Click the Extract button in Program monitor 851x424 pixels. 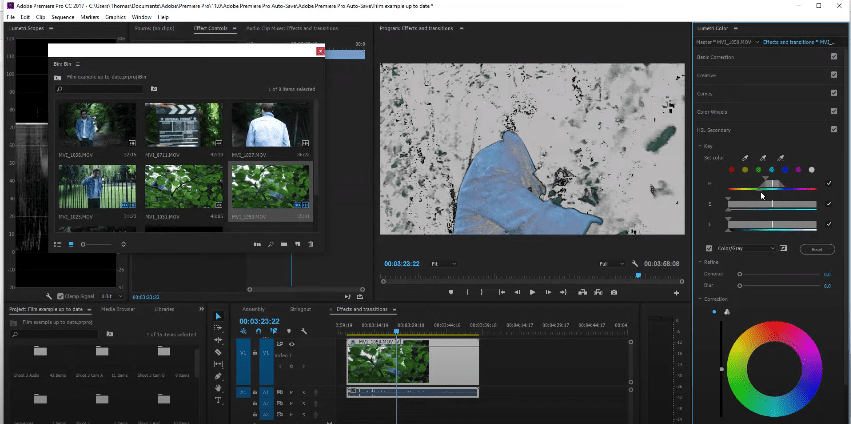point(598,292)
